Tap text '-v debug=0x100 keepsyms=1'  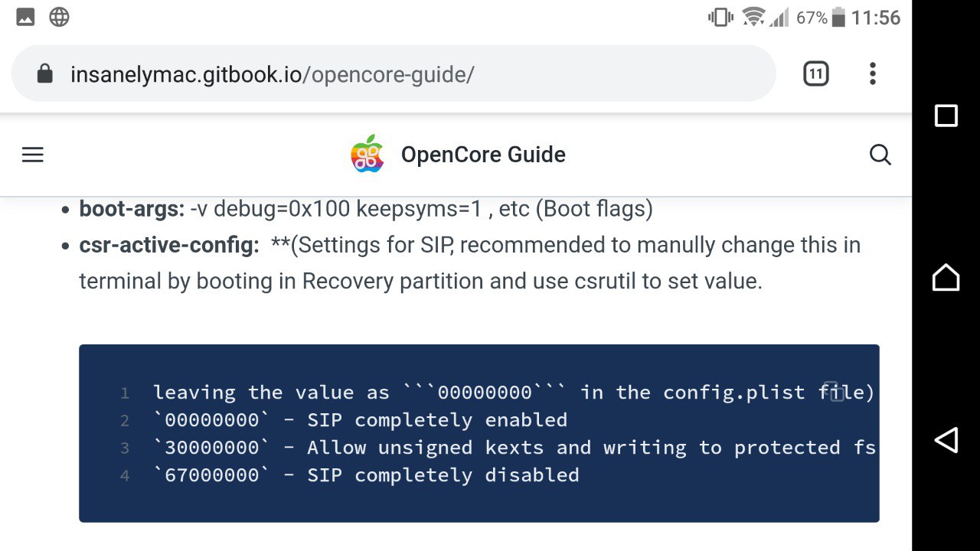(336, 209)
